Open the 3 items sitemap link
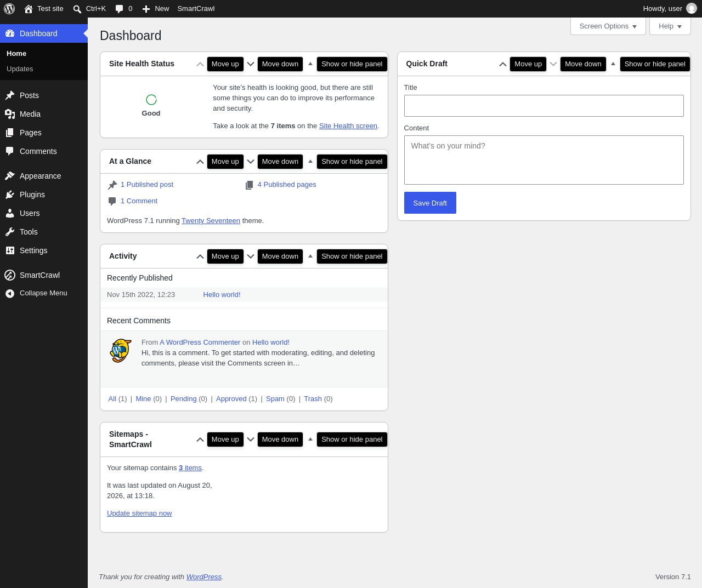 [190, 468]
